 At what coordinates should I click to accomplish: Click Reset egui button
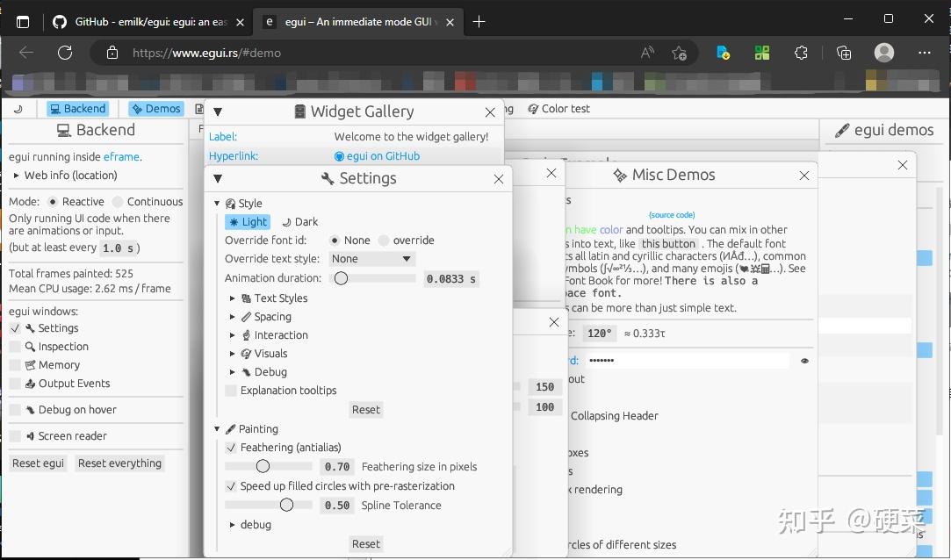pyautogui.click(x=39, y=463)
